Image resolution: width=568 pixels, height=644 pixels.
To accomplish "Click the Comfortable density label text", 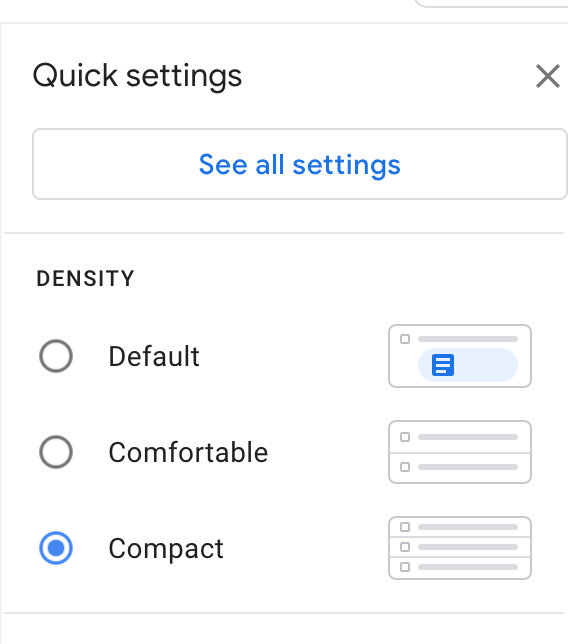I will [x=188, y=452].
